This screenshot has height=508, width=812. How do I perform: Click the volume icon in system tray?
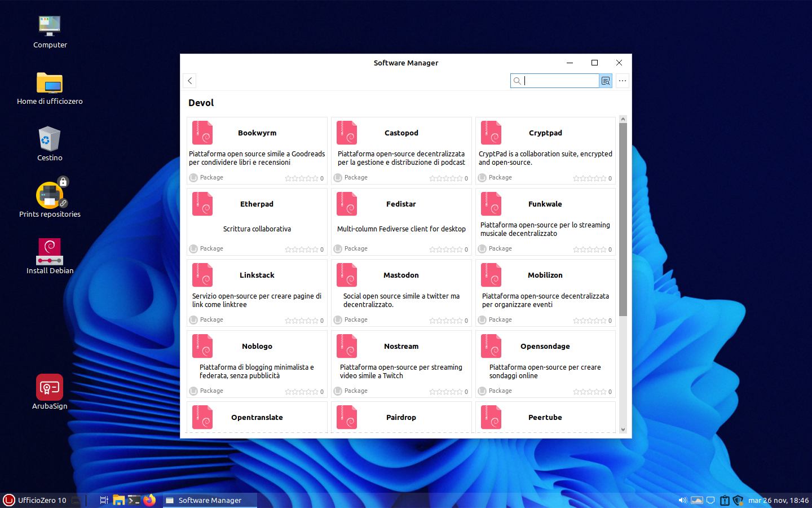click(682, 500)
